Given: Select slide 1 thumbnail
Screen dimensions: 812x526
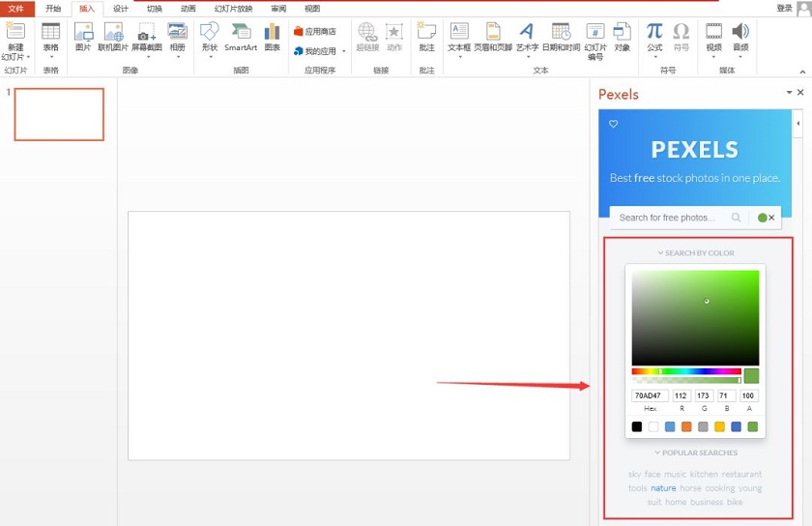Looking at the screenshot, I should click(59, 114).
